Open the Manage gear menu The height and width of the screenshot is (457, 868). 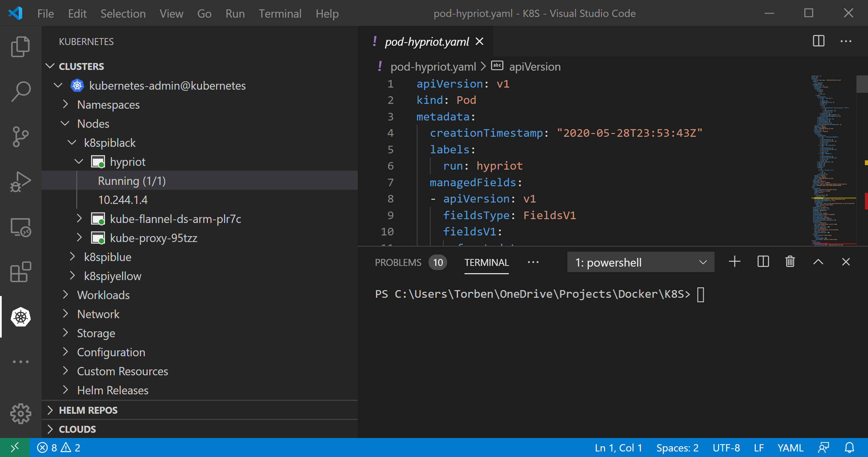[20, 413]
